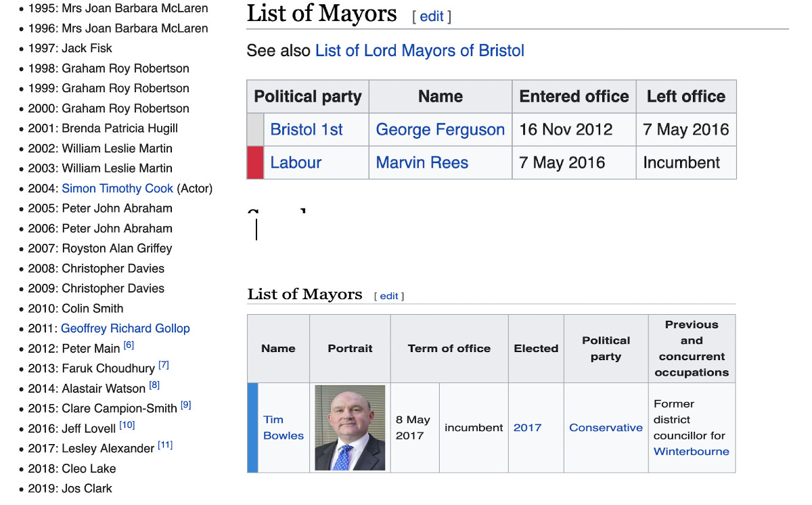This screenshot has width=812, height=505.
Task: Click citation 11 next to Lesley Alexander
Action: pos(165,445)
